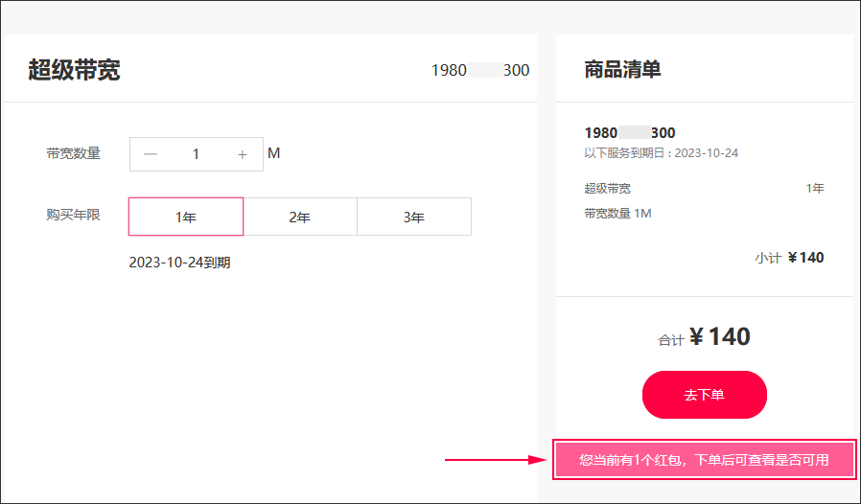Increase bandwidth quantity with plus button
861x504 pixels.
point(243,154)
